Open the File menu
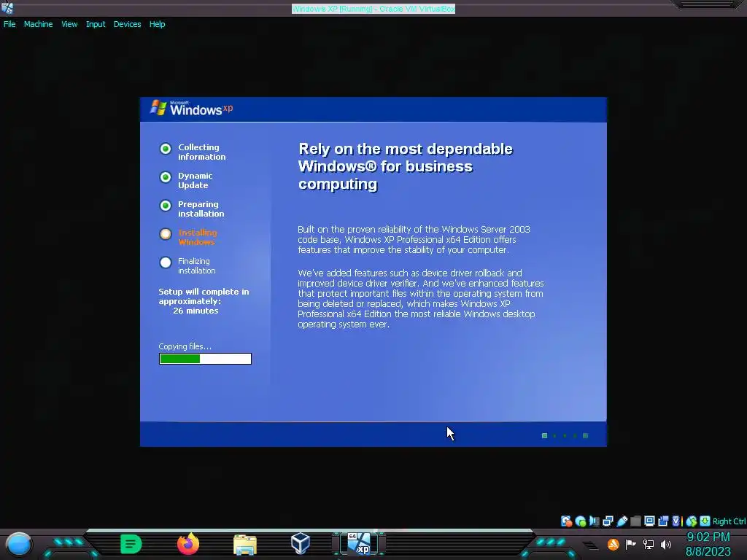The width and height of the screenshot is (747, 560). (x=9, y=24)
